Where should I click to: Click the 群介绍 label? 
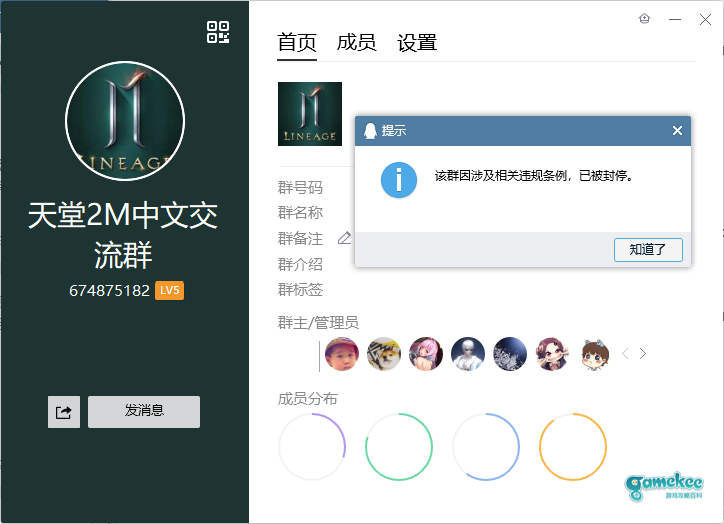pos(300,265)
